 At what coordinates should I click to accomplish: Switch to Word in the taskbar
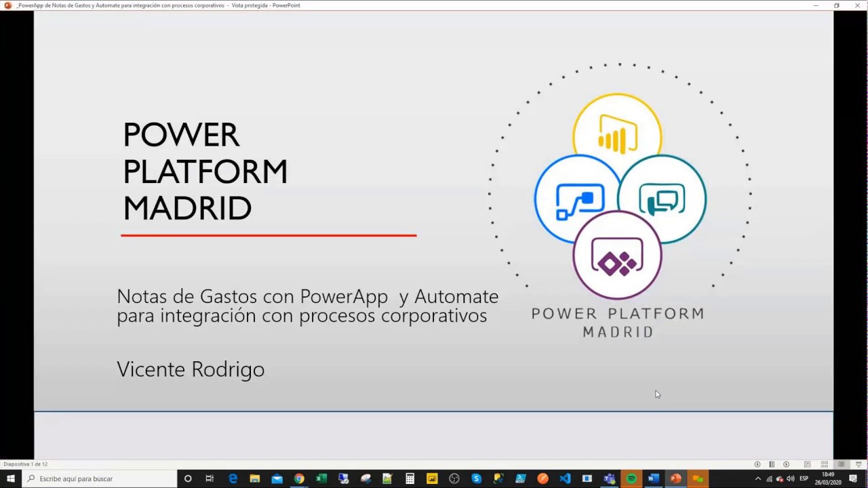(653, 479)
